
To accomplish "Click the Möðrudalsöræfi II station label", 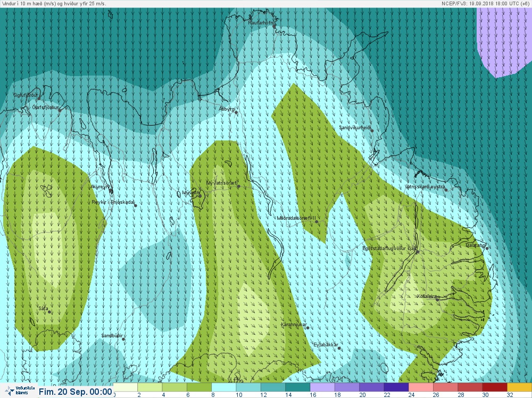I will [x=296, y=218].
